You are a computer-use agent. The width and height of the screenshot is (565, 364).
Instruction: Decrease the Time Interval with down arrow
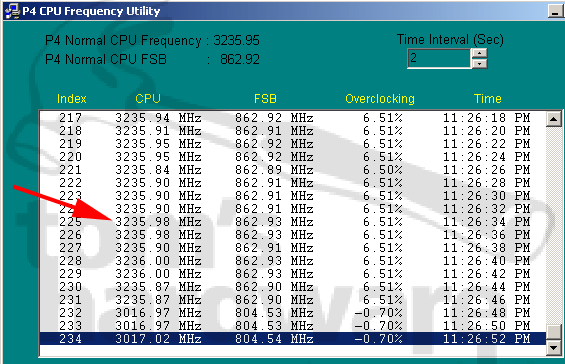(480, 63)
